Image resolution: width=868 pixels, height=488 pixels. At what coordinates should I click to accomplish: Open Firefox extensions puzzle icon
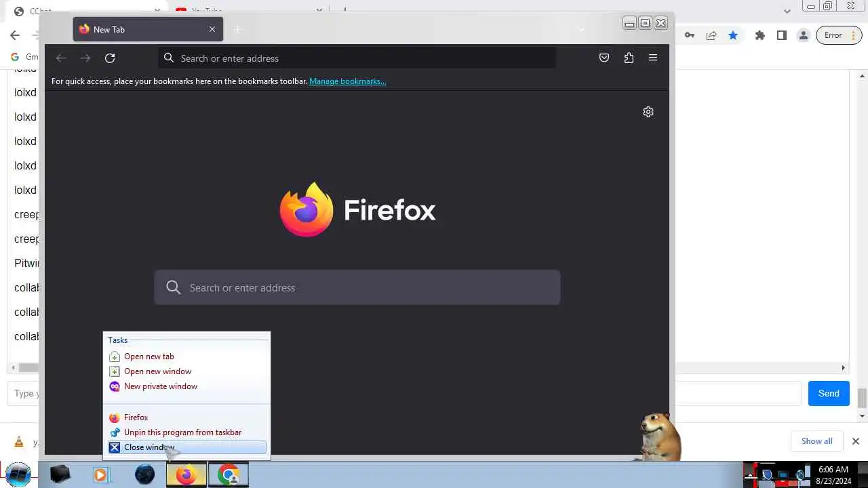point(629,58)
